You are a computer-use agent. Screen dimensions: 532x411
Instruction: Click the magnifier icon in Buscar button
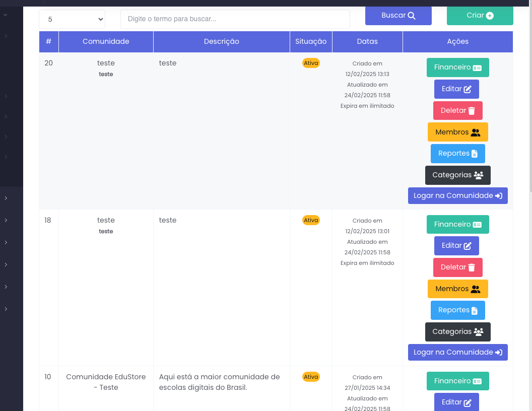pyautogui.click(x=412, y=16)
